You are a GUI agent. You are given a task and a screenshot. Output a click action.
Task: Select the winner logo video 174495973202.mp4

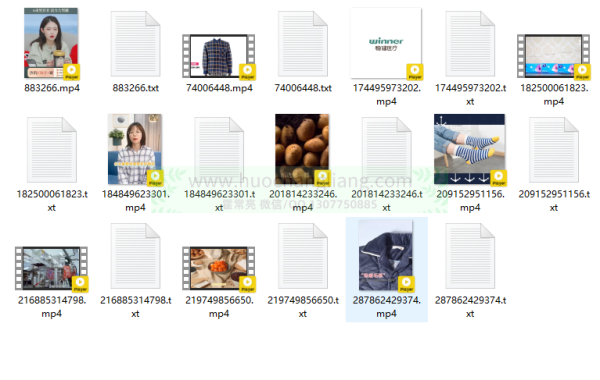[386, 43]
